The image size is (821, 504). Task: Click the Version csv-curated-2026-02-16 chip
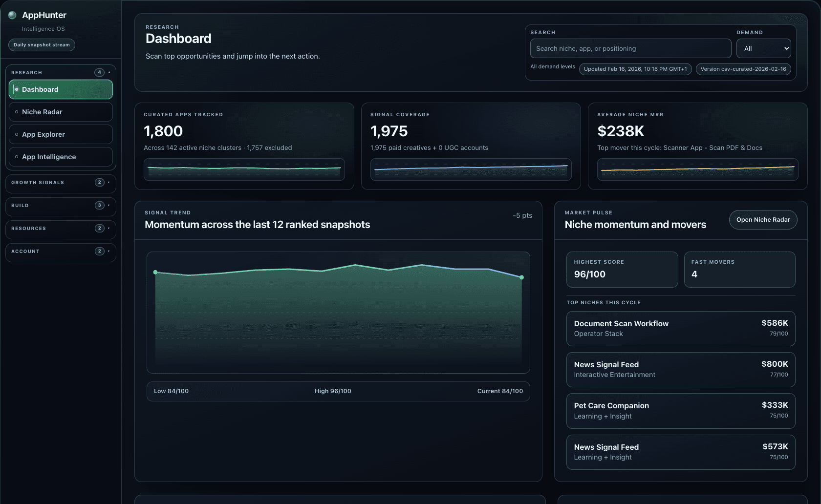pos(743,69)
